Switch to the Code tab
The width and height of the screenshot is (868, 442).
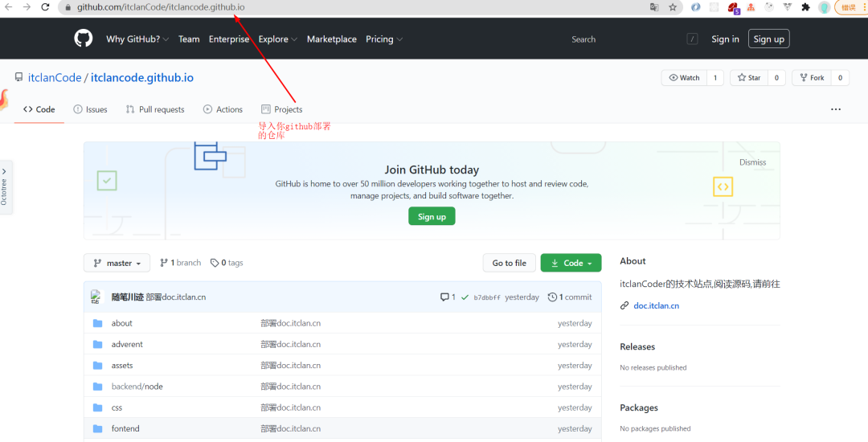(x=39, y=109)
